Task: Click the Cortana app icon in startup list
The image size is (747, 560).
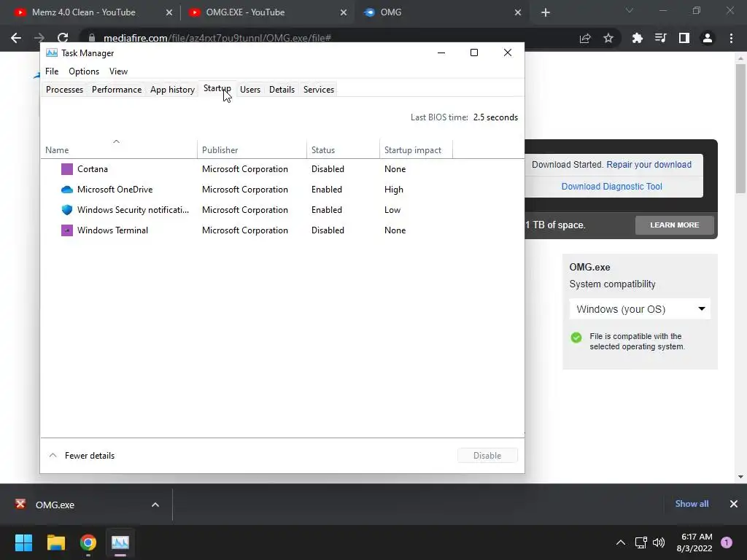Action: tap(67, 169)
